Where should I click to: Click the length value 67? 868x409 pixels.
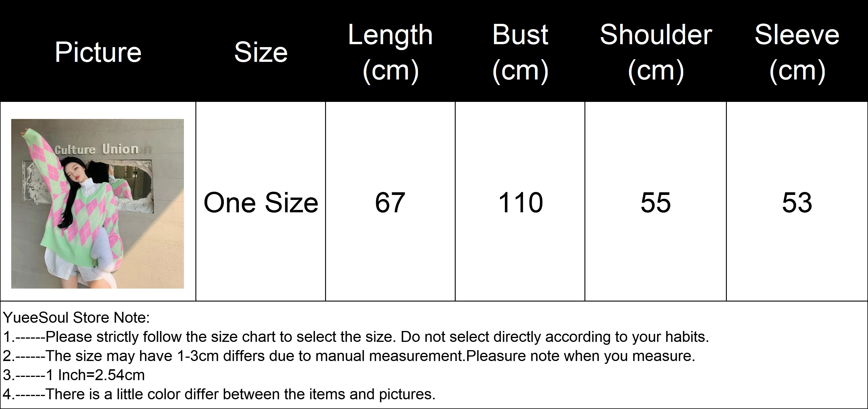click(390, 203)
